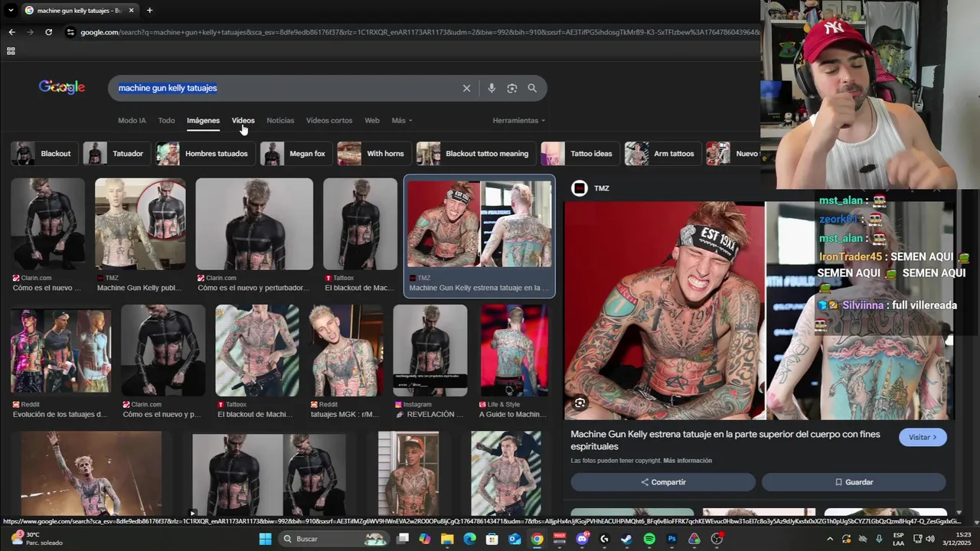Open a new browser tab
Image resolution: width=980 pixels, height=551 pixels.
149,11
